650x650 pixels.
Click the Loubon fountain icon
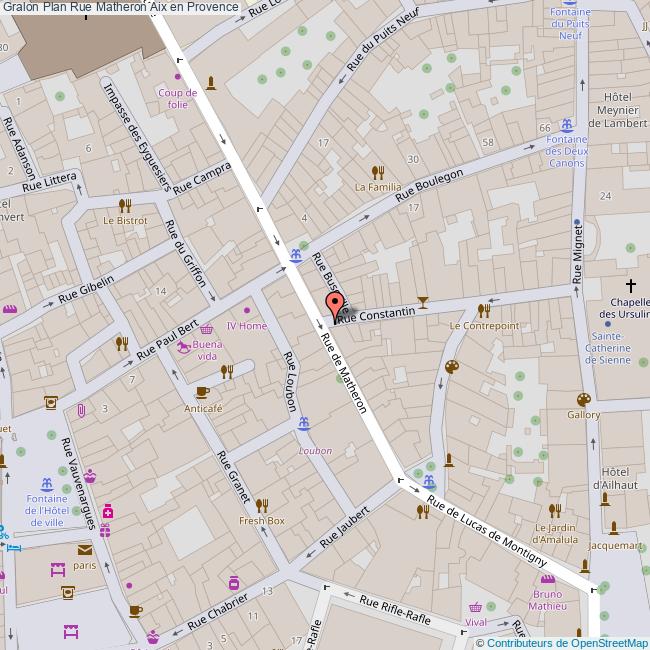(x=304, y=426)
